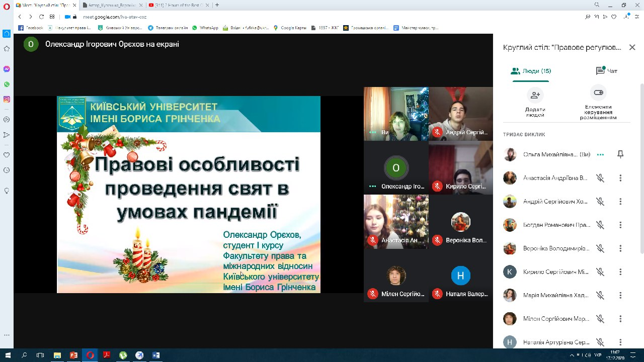Open more options for Андрій Сергійович
This screenshot has height=362, width=644.
click(620, 202)
